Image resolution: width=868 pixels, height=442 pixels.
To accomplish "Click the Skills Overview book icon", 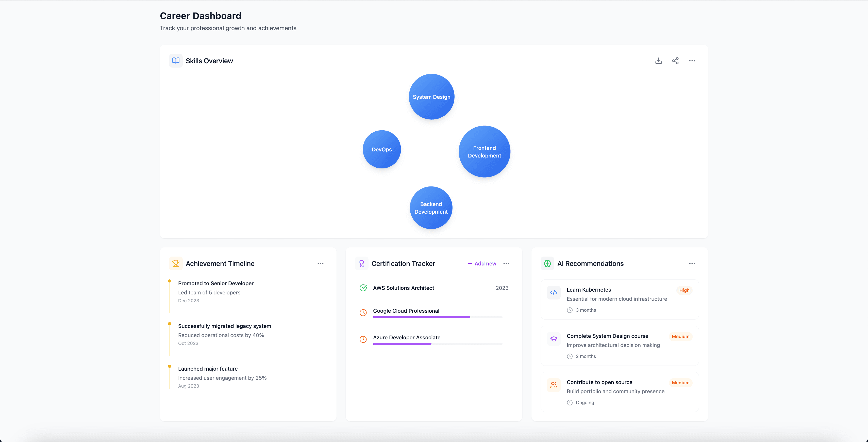I will pyautogui.click(x=176, y=61).
